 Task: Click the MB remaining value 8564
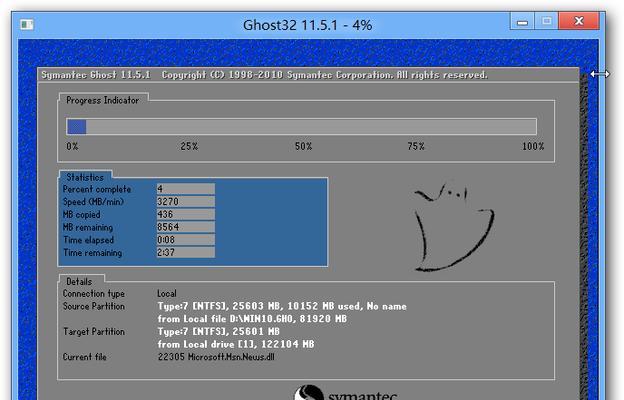pos(185,227)
